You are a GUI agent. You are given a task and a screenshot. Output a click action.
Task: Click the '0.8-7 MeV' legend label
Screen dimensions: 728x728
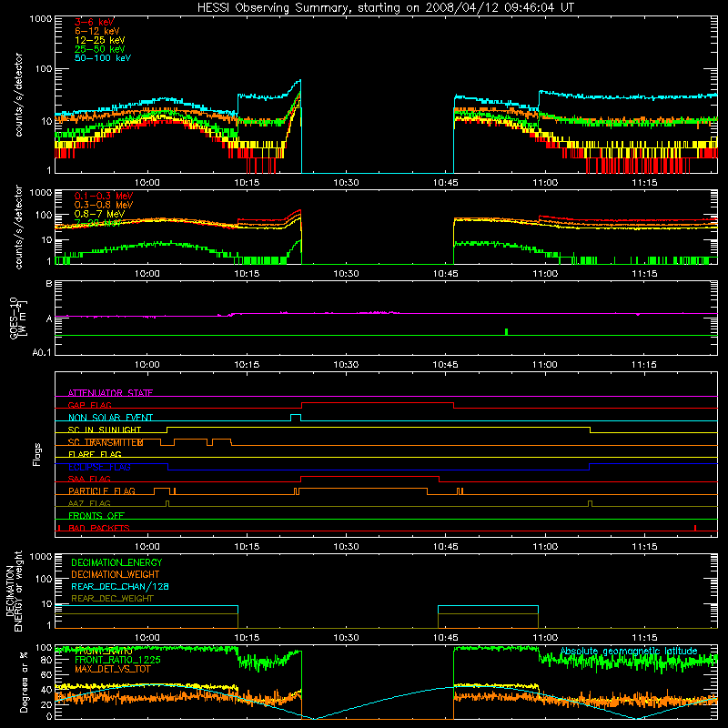click(x=99, y=214)
